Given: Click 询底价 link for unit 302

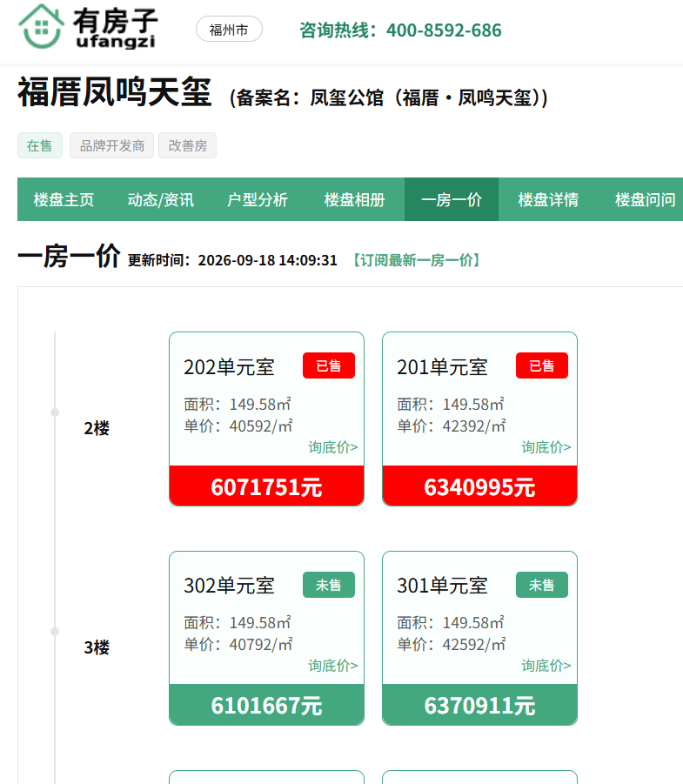Looking at the screenshot, I should click(x=333, y=666).
